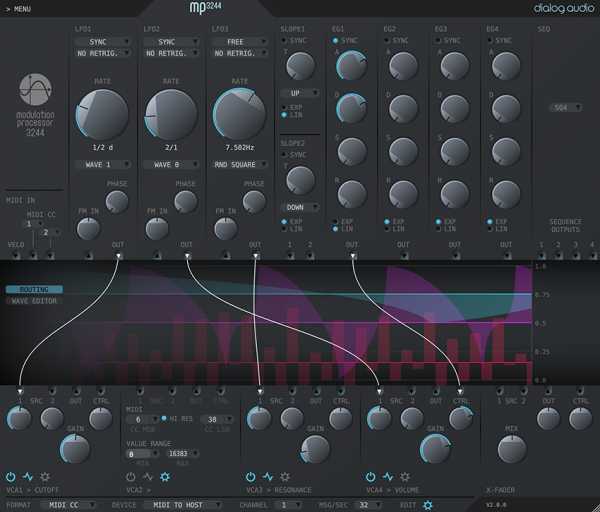
Task: Toggle the VCA1 power icon
Action: click(11, 477)
